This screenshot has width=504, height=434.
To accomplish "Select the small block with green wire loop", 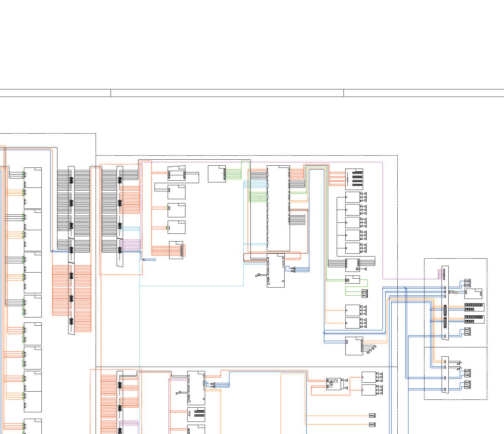I will pos(352,280).
